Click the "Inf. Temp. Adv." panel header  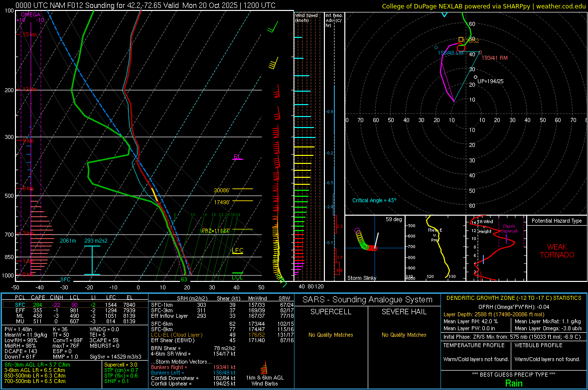point(334,20)
